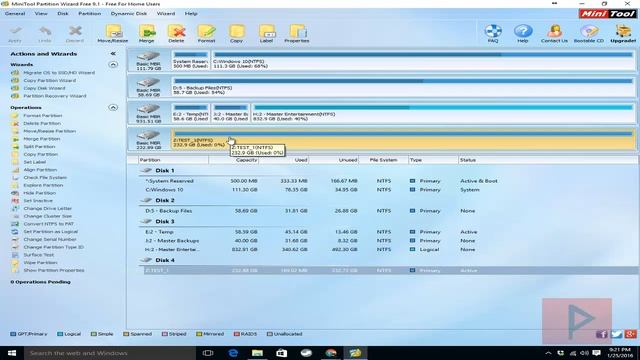Open the Dynamic Disk menu
This screenshot has height=360, width=640.
(129, 13)
